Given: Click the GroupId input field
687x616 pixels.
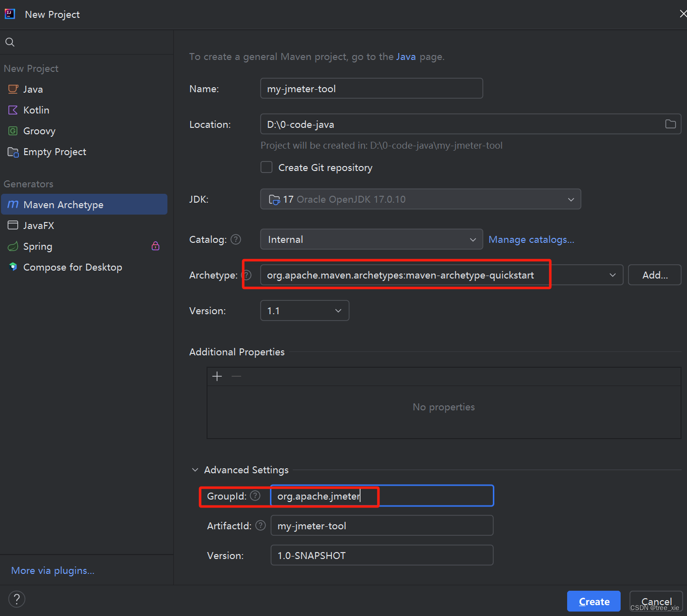Looking at the screenshot, I should (382, 496).
